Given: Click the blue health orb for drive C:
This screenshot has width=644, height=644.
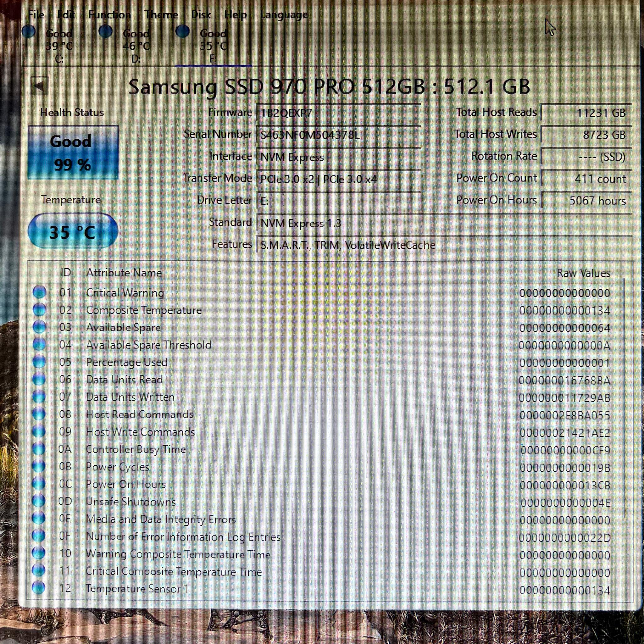Looking at the screenshot, I should coord(29,32).
